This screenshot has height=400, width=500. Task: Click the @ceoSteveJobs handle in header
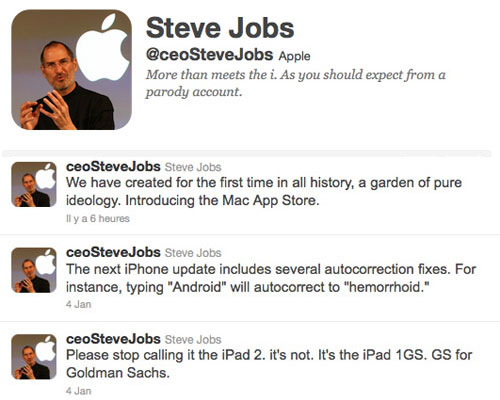coord(209,55)
